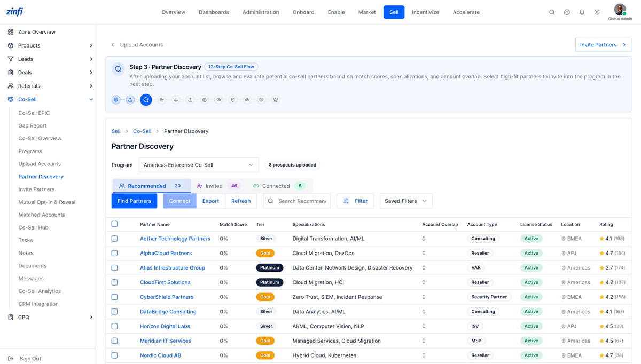This screenshot has height=364, width=641.
Task: Click the Sign Out arrow icon
Action: pos(11,359)
